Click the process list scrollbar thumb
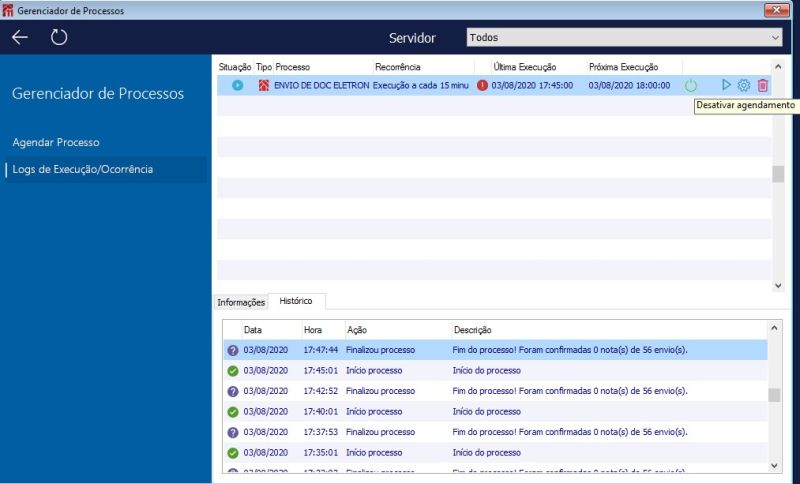 [x=778, y=174]
